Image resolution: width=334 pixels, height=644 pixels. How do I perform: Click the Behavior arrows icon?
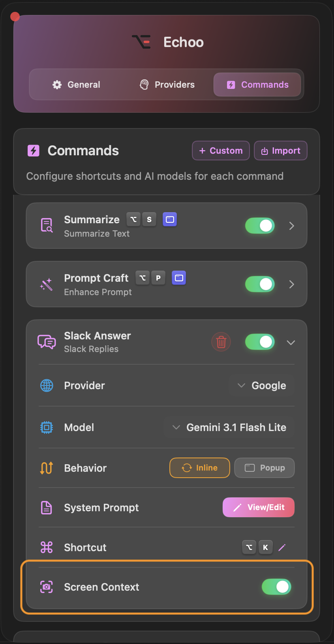point(47,468)
